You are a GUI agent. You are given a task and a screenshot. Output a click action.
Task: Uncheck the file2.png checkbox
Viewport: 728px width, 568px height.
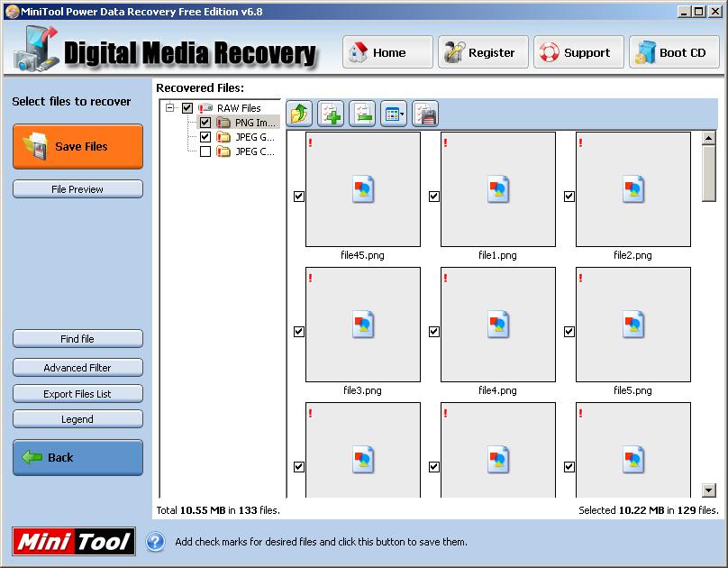[569, 197]
